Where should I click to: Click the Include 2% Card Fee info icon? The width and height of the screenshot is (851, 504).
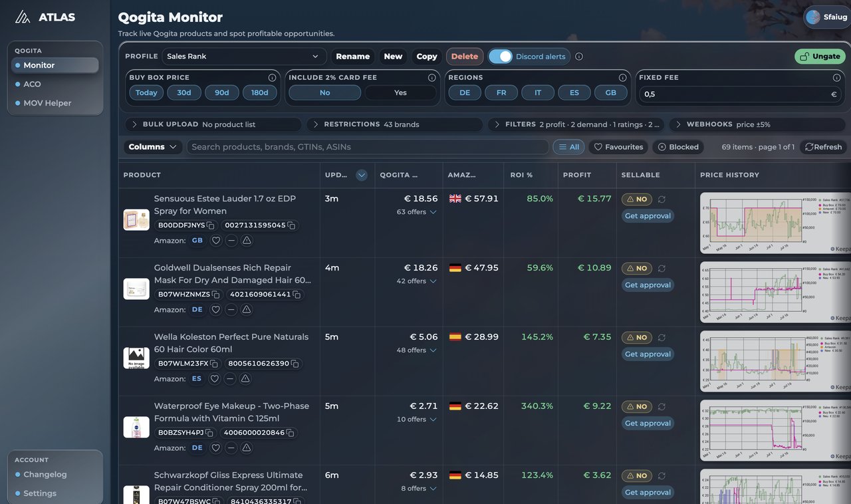(432, 78)
